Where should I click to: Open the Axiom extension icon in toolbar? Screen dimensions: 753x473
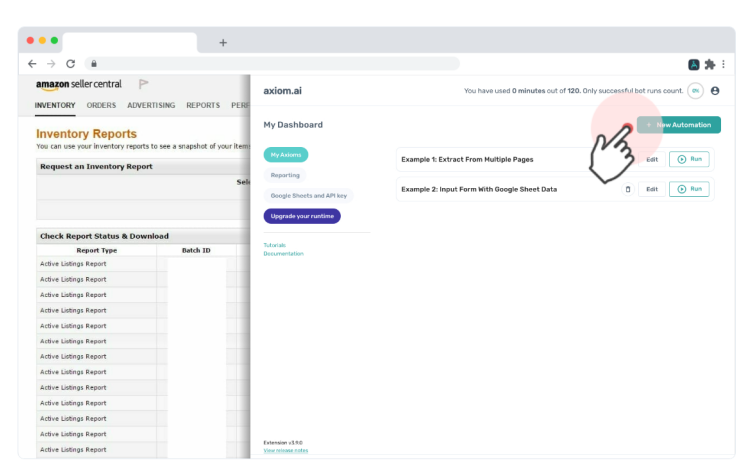click(693, 64)
